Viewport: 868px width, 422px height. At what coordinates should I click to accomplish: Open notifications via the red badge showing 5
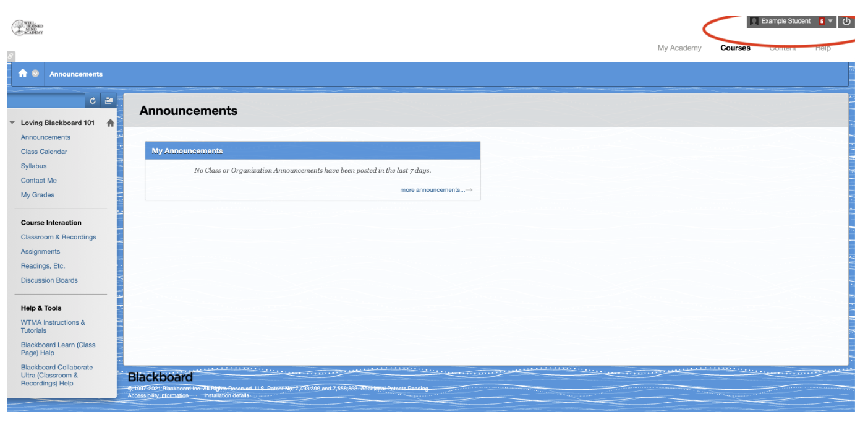click(x=822, y=21)
